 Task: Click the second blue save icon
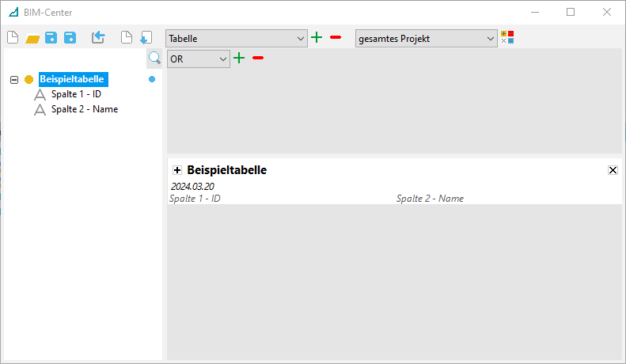(x=70, y=37)
